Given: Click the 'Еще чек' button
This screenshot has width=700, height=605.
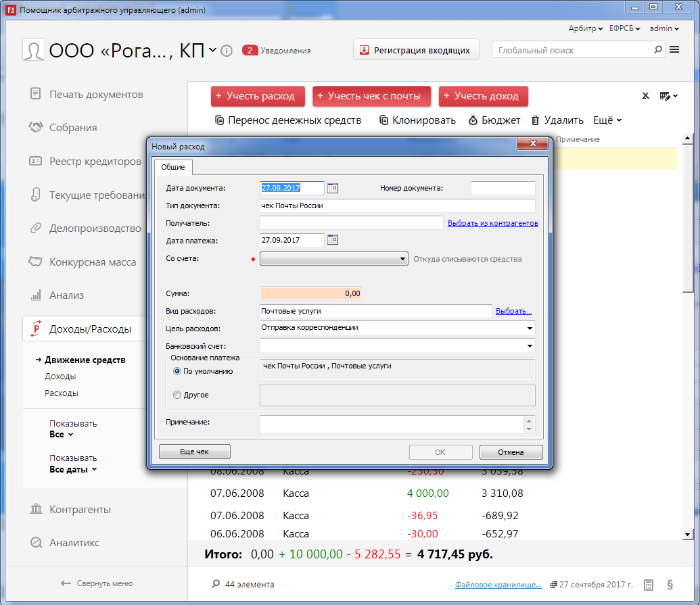Looking at the screenshot, I should coord(194,452).
